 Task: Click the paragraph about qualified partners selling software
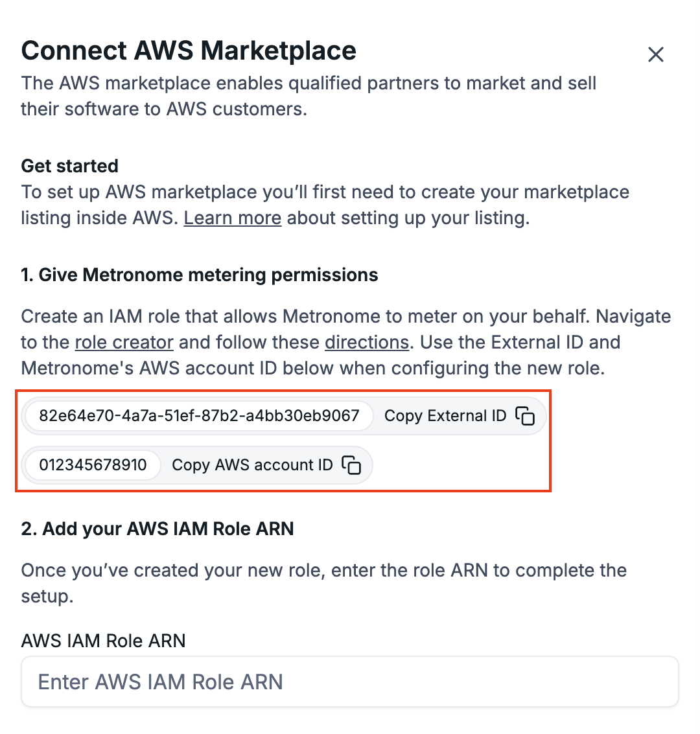click(x=309, y=96)
